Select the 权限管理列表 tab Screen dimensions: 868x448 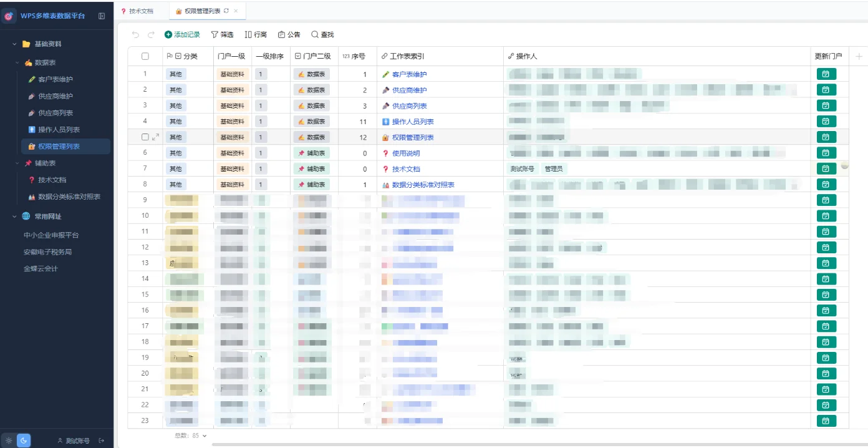point(201,11)
